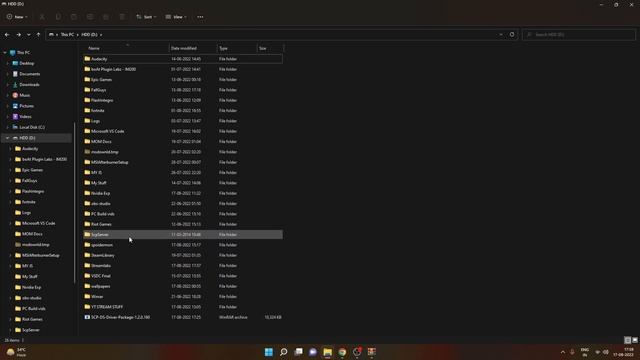Viewport: 640px width, 360px height.
Task: Refresh the folder with the refresh icon
Action: point(512,35)
